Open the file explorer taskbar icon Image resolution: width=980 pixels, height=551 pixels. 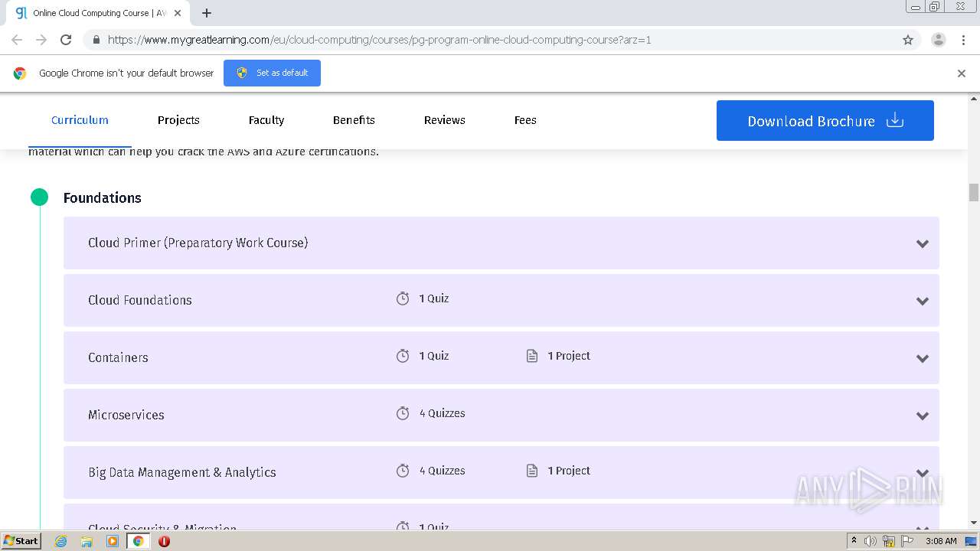point(87,541)
